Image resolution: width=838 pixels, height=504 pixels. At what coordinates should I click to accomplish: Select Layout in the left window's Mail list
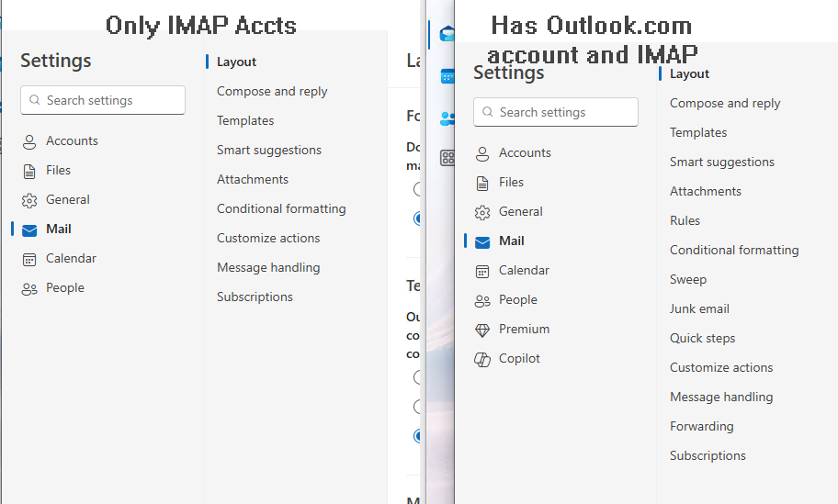tap(237, 62)
